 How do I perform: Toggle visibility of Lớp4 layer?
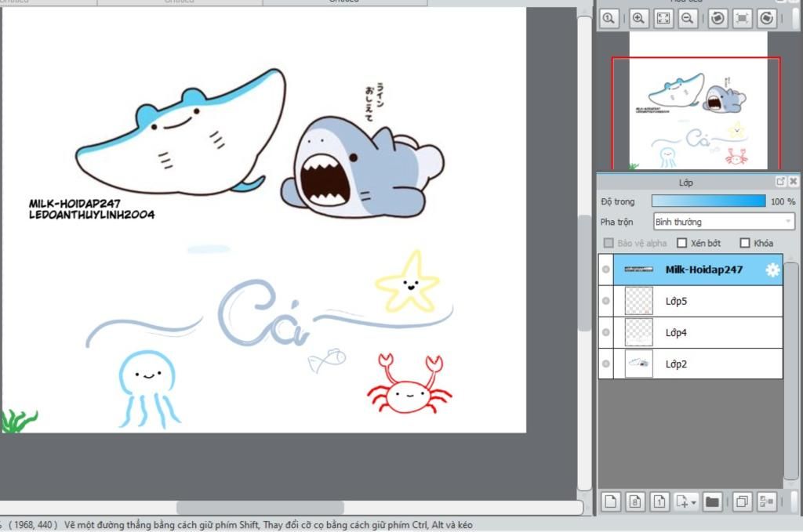(x=606, y=332)
